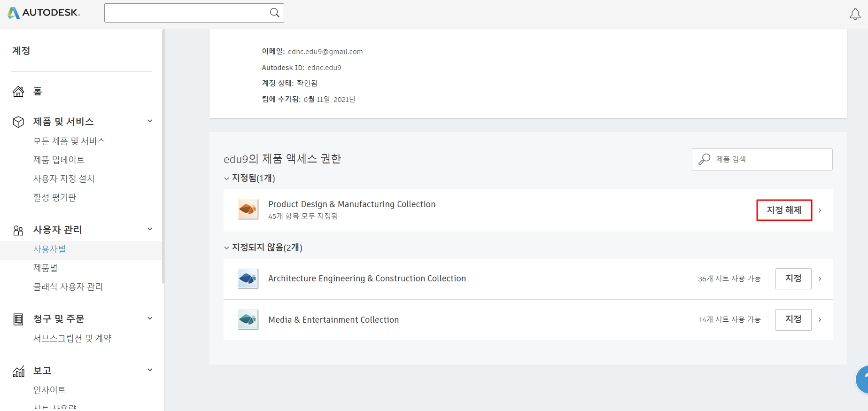868x411 pixels.
Task: Collapse the 청구 및 주문 section chevron
Action: 150,318
